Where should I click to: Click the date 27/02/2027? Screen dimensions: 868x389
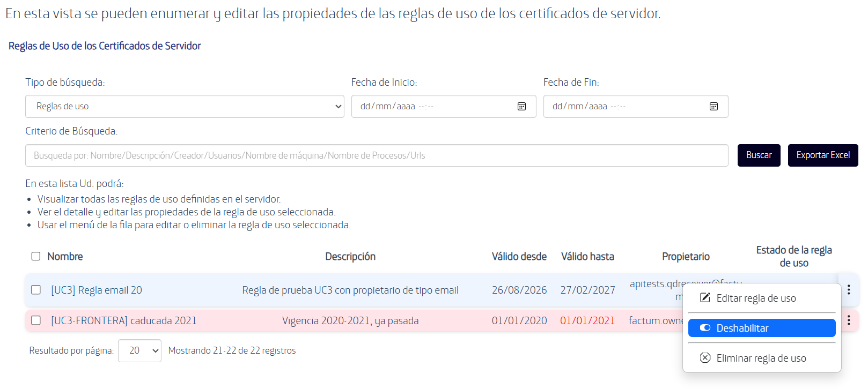[x=587, y=290]
